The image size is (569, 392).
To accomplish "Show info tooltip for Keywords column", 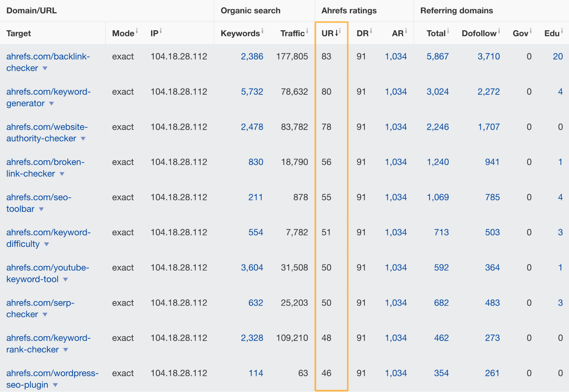I will coord(262,30).
